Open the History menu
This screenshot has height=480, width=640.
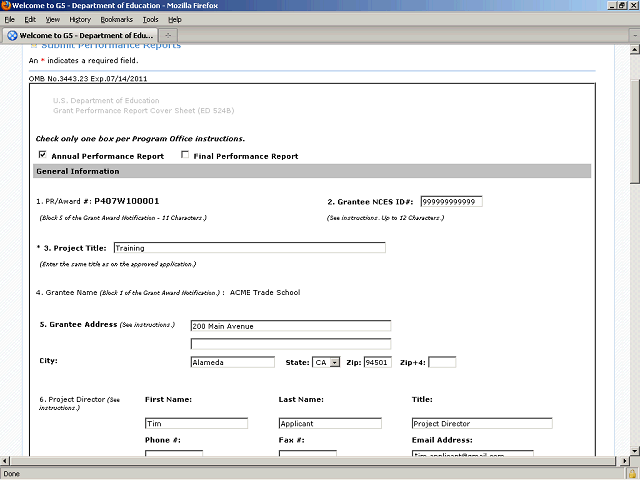pyautogui.click(x=80, y=20)
